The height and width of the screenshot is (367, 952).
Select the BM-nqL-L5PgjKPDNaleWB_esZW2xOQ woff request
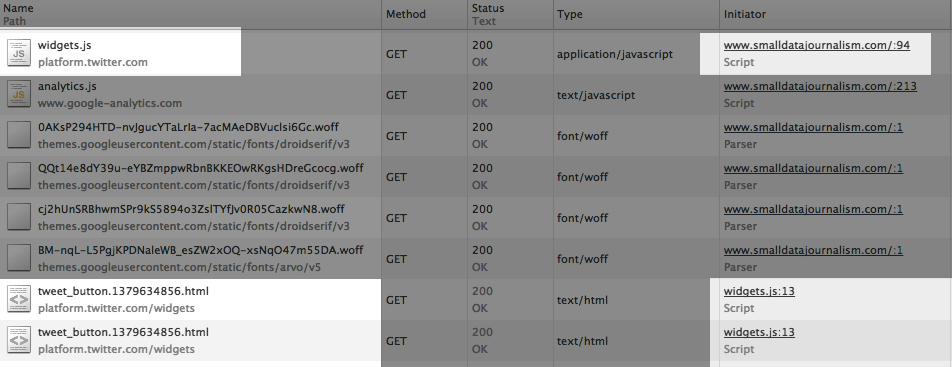(x=200, y=250)
